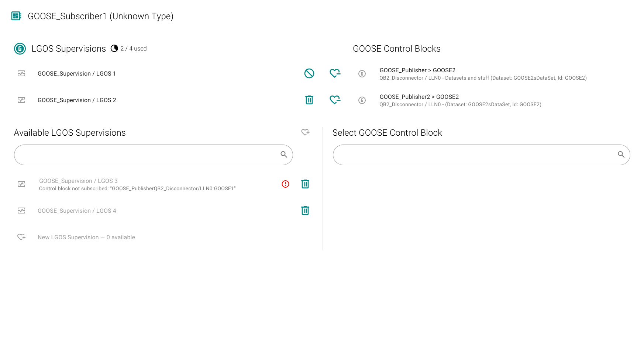Delete LGOS 4 supervision using trash icon
The width and height of the screenshot is (644, 344).
tap(305, 211)
